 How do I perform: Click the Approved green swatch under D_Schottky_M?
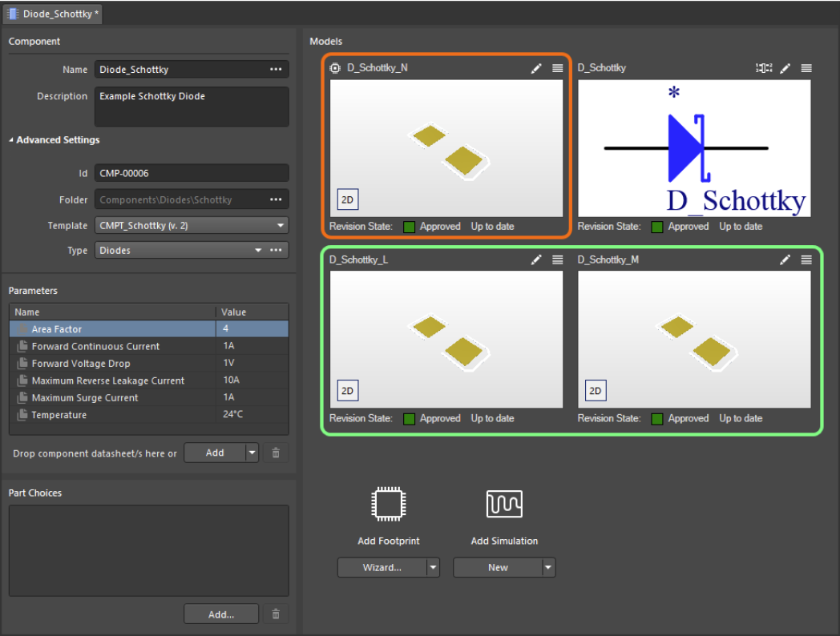click(656, 419)
